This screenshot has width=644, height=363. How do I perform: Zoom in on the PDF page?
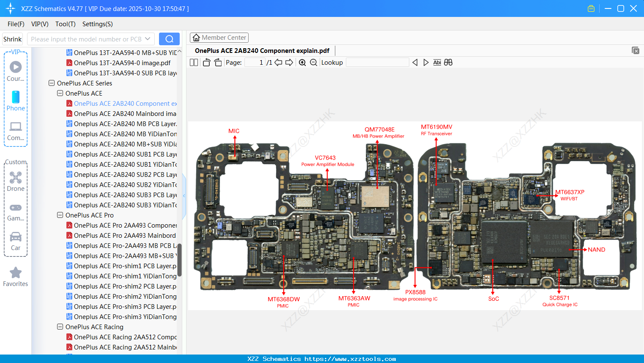(302, 62)
